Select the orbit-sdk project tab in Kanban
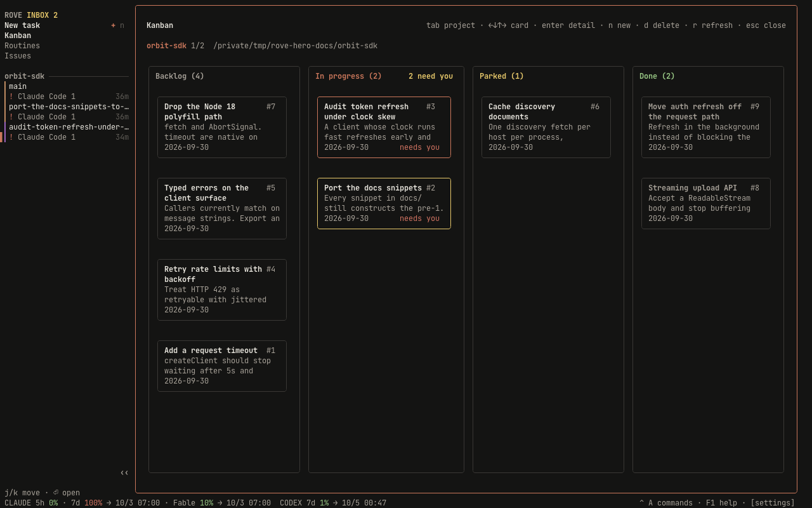Screen dimensions: 812x508 click(x=166, y=46)
